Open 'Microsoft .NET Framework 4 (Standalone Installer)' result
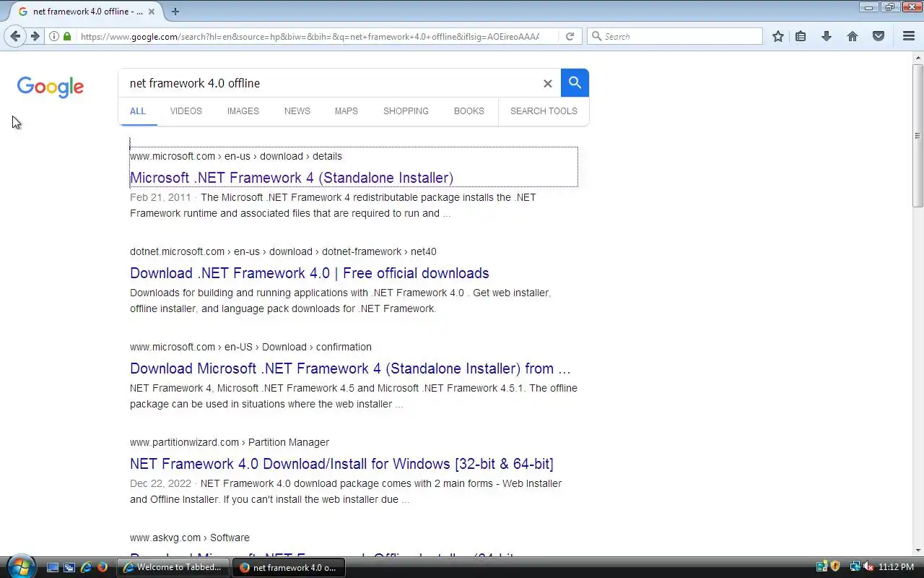The height and width of the screenshot is (578, 924). (x=292, y=178)
